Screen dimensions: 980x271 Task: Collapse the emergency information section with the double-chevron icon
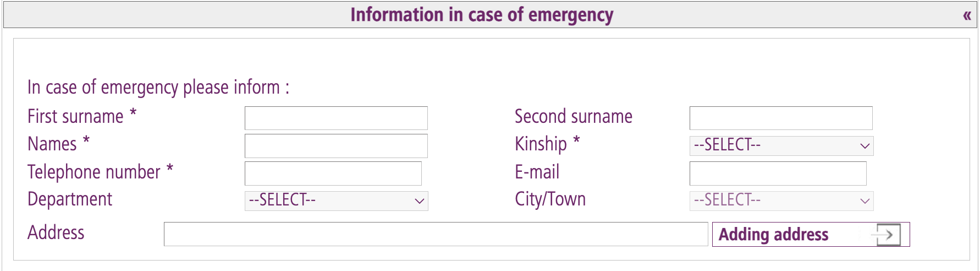(x=967, y=15)
